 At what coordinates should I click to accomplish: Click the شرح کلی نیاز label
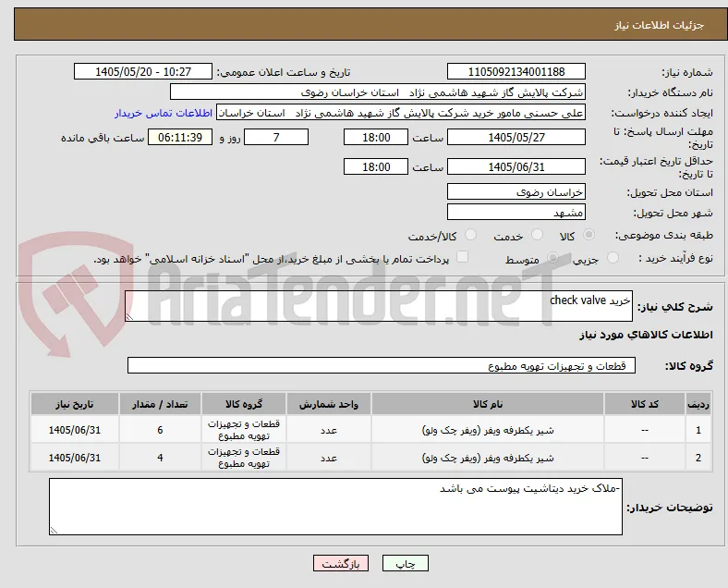pos(675,307)
